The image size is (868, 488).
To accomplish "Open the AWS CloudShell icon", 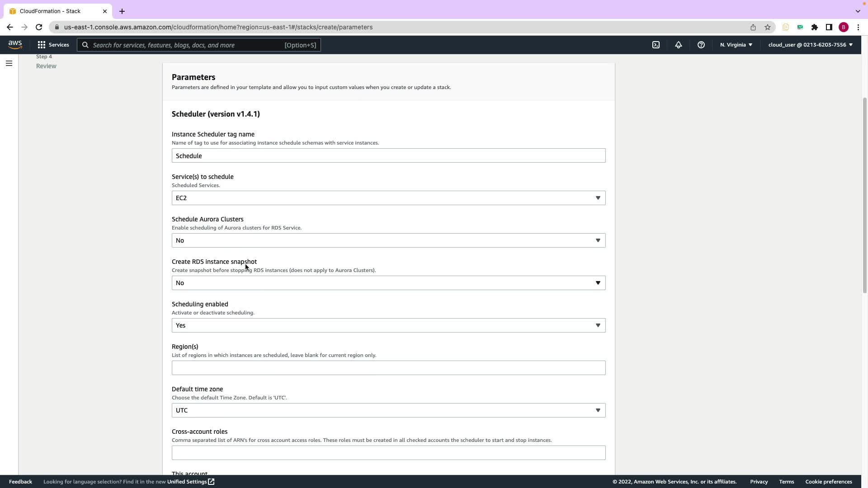I will pyautogui.click(x=656, y=45).
